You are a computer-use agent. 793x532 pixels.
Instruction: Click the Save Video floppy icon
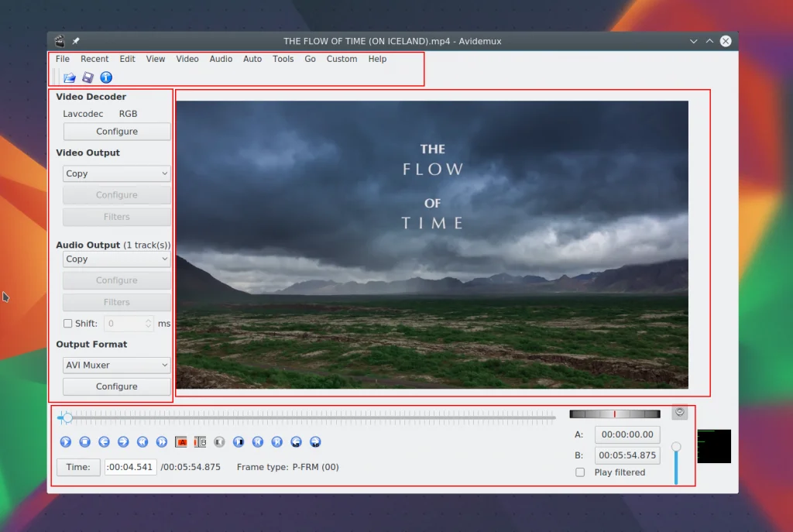(x=88, y=77)
